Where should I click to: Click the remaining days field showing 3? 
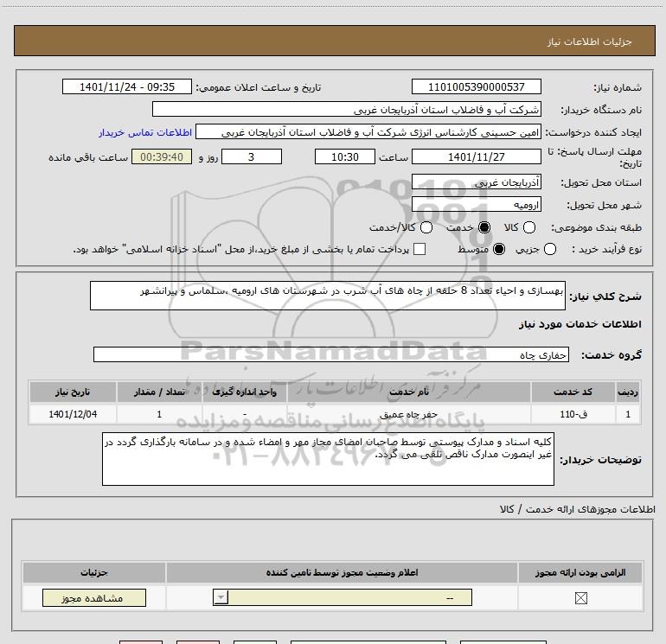(x=252, y=156)
